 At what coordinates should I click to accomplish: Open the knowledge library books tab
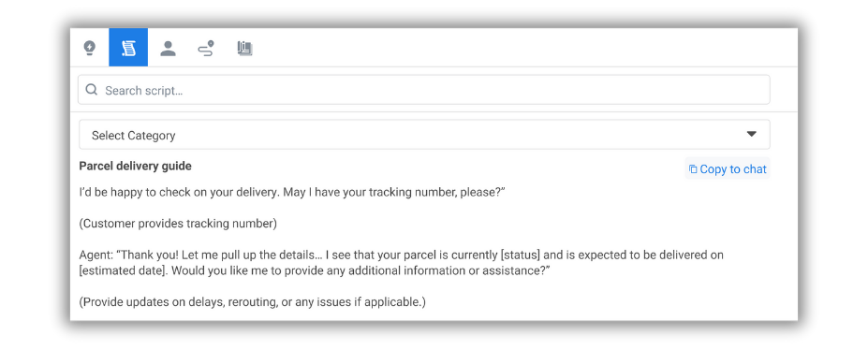click(x=244, y=48)
